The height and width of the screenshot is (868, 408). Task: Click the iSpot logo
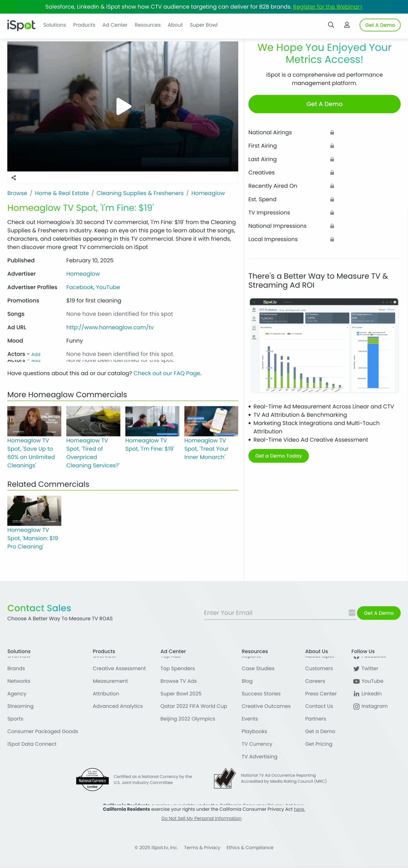pos(21,25)
